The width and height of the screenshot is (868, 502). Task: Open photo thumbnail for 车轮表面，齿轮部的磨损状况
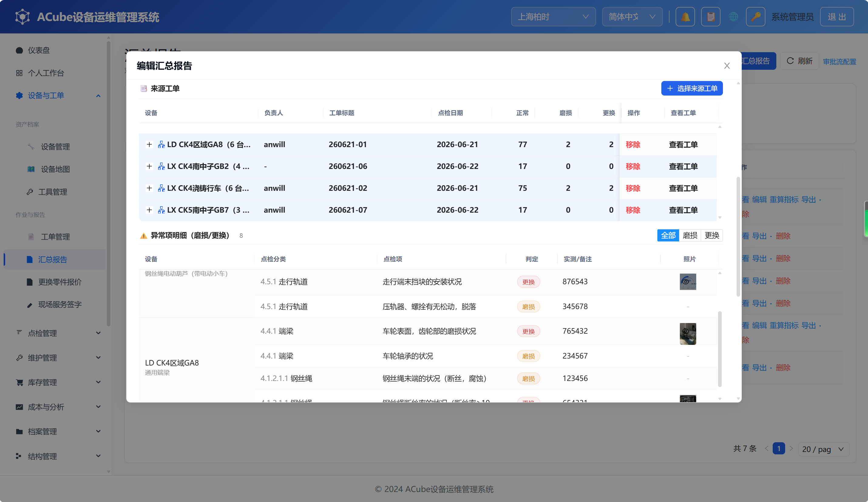(x=687, y=334)
